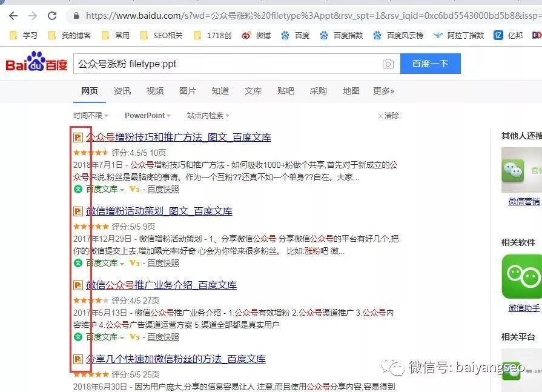Click the V3 badge under 微信公众号推广业务介绍 result
Screen dimensions: 542x392
click(134, 337)
